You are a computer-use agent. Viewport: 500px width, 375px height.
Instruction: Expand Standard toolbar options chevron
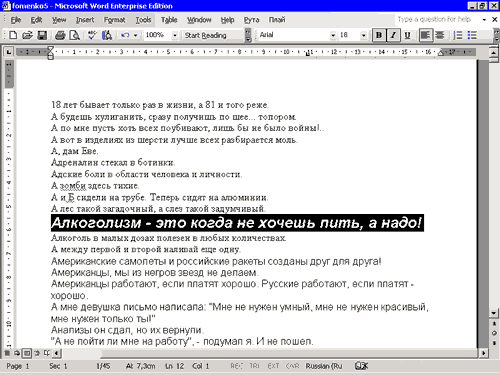[248, 35]
